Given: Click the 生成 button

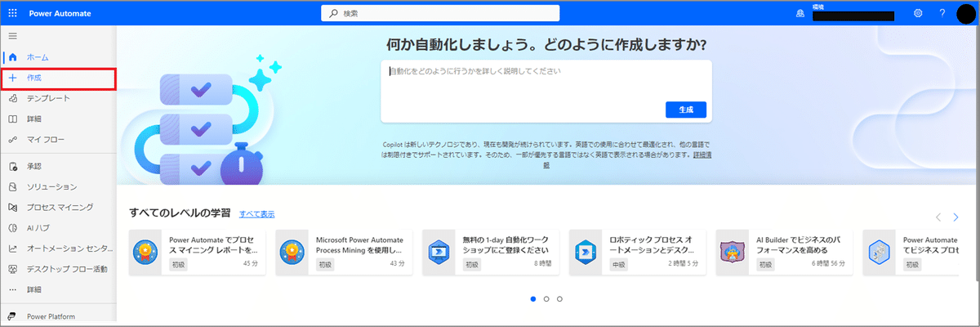Looking at the screenshot, I should [686, 110].
